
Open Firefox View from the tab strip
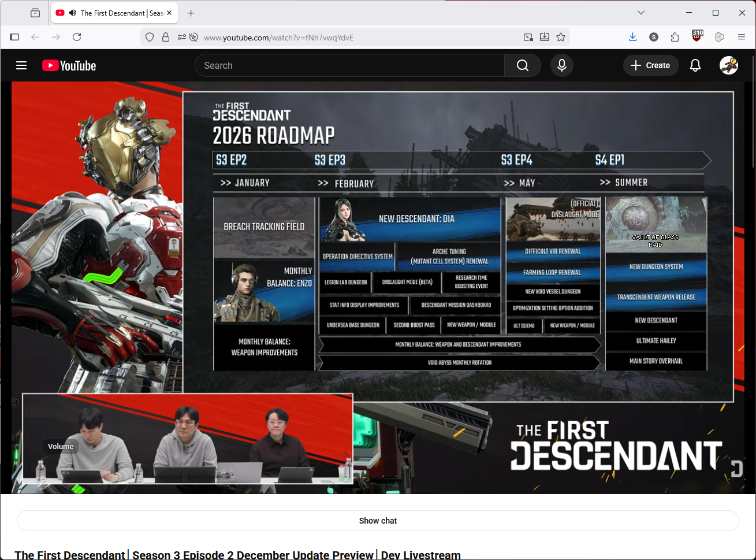click(35, 13)
